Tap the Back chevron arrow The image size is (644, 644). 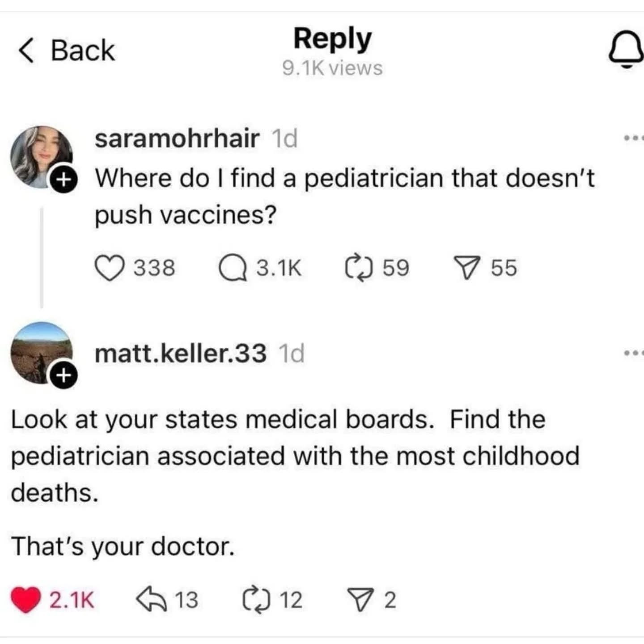(x=26, y=51)
